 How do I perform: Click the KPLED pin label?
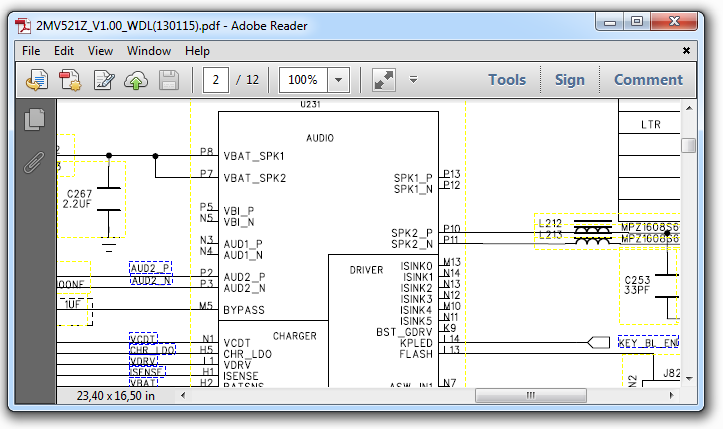tap(416, 343)
